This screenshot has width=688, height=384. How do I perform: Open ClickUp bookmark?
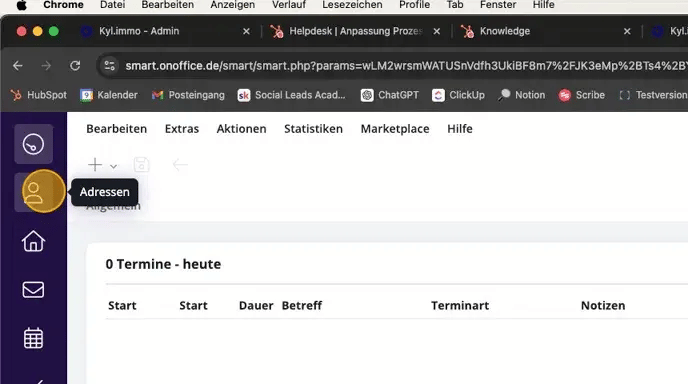(x=458, y=95)
